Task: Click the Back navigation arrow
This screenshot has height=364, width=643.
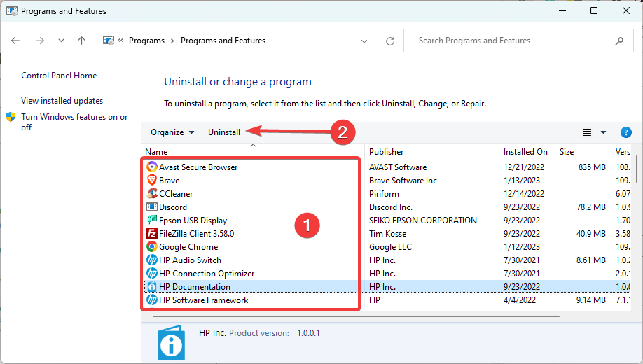Action: coord(15,41)
